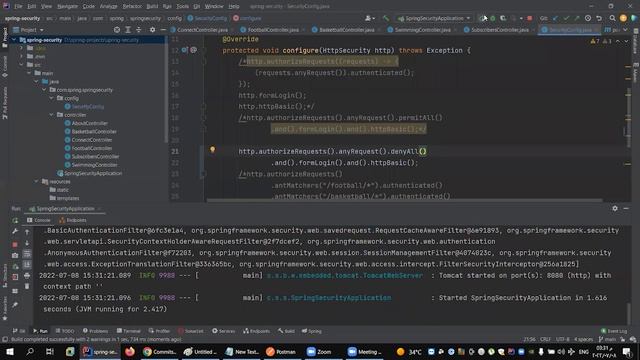Viewport: 640px width, 360px height.
Task: Open the Services tool window
Action: coord(223,331)
